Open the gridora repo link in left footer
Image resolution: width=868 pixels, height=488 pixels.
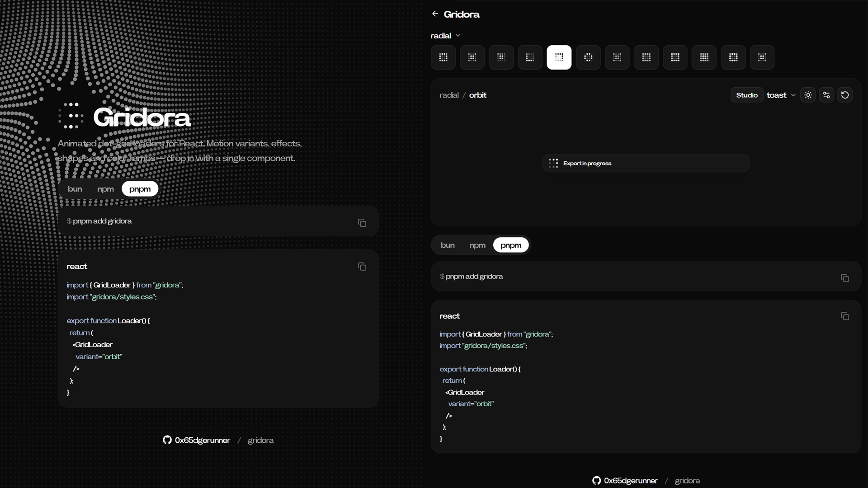pyautogui.click(x=260, y=440)
